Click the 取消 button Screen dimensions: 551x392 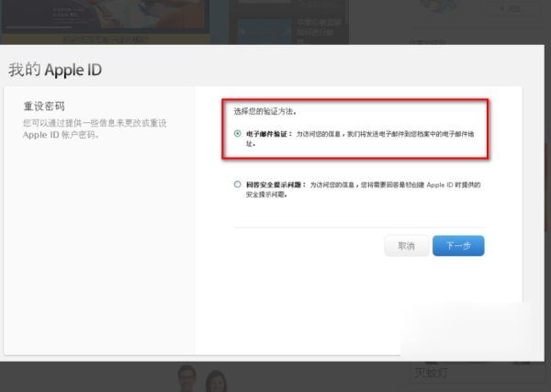pos(407,246)
